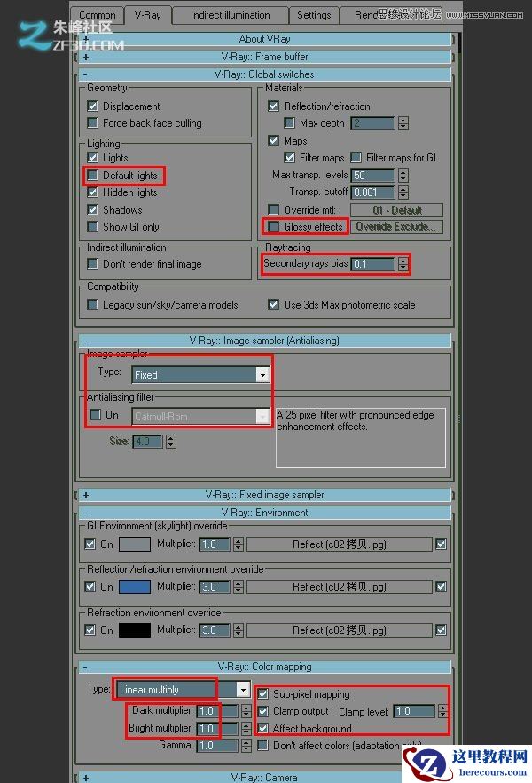
Task: Expand the About VRay rollout
Action: click(265, 39)
